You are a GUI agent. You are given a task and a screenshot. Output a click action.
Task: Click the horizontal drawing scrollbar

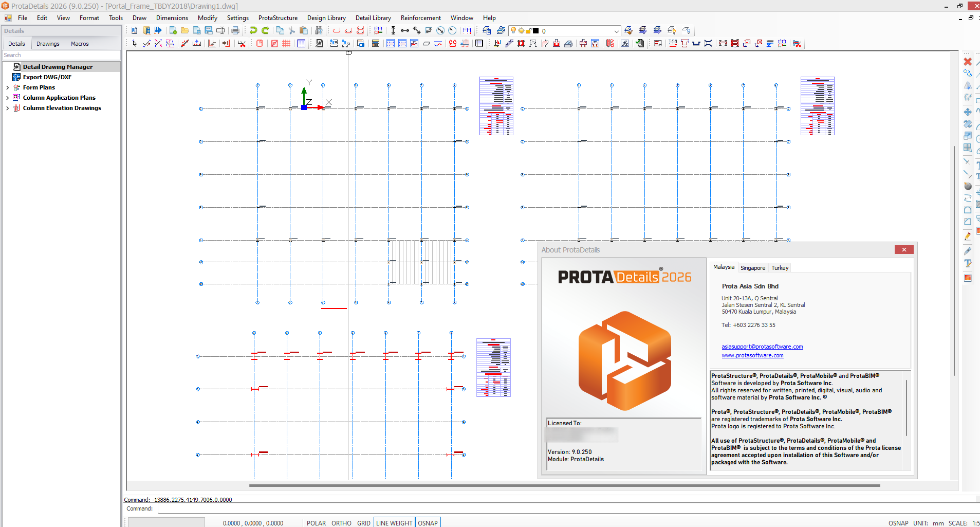[564, 485]
